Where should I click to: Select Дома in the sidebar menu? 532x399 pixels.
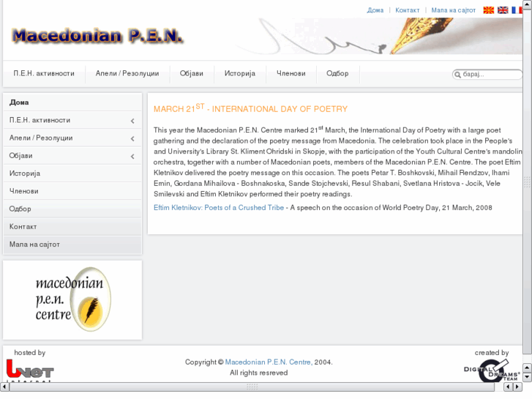72,102
